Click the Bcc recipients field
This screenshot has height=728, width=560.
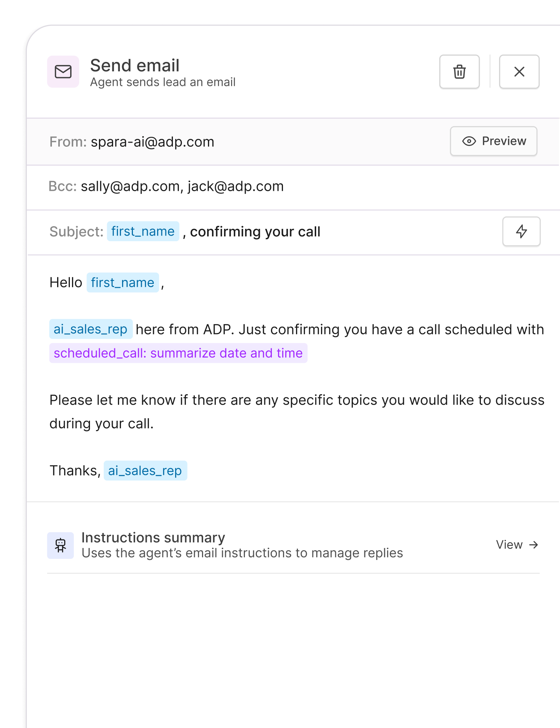182,186
